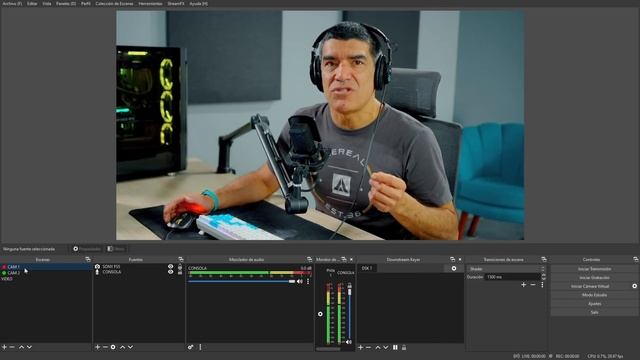Click horizontal scrollbar in audio monitor
Screen dimensions: 640x360
point(329,349)
